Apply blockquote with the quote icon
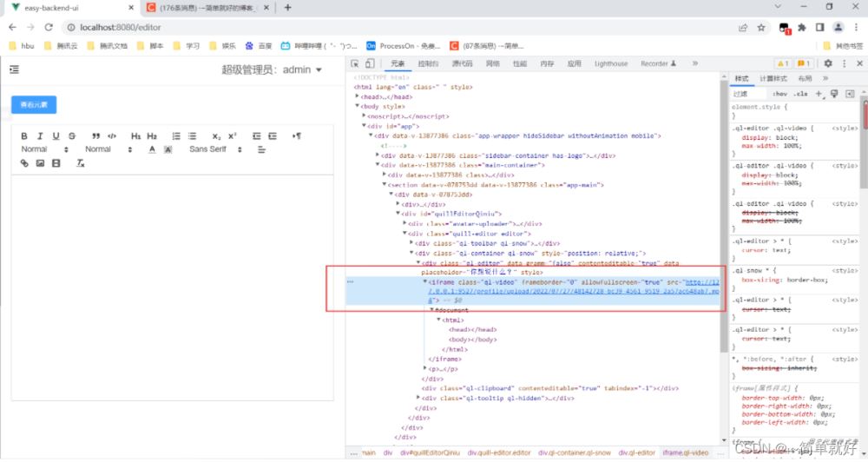The height and width of the screenshot is (462, 868). tap(96, 136)
